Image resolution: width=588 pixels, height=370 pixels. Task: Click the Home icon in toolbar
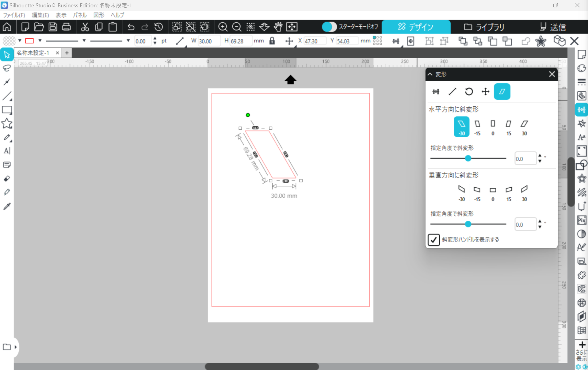[x=7, y=27]
